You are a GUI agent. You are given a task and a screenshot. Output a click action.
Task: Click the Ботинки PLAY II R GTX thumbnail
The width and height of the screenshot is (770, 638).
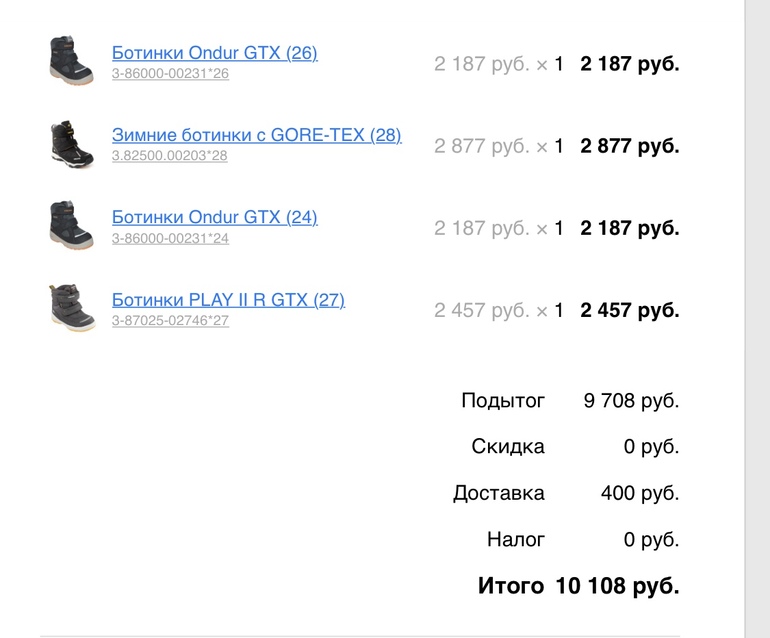[71, 308]
